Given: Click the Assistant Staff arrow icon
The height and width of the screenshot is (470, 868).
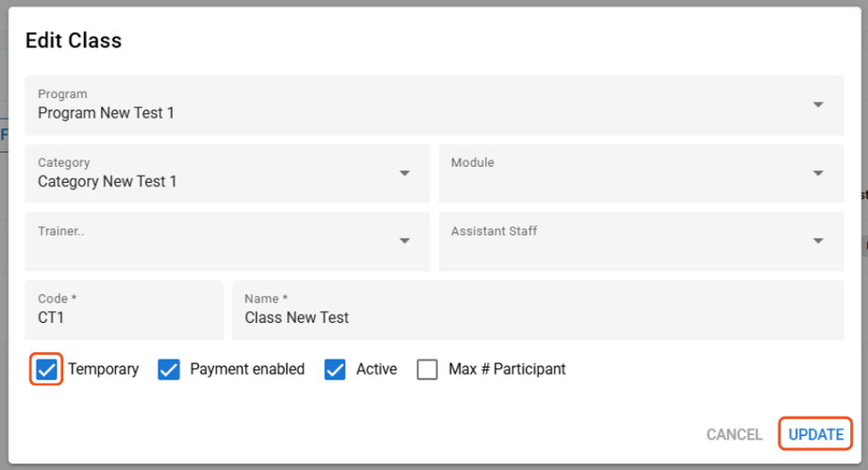Looking at the screenshot, I should [x=818, y=241].
